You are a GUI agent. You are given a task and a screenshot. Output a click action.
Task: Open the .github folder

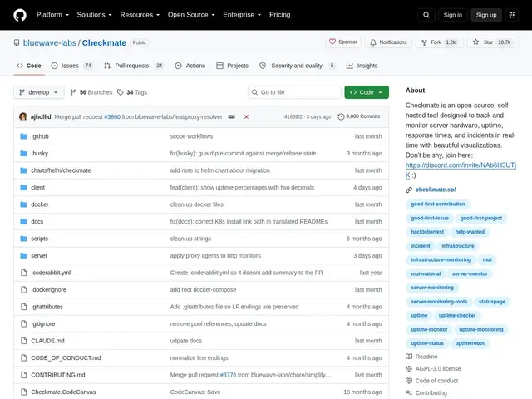pos(40,136)
